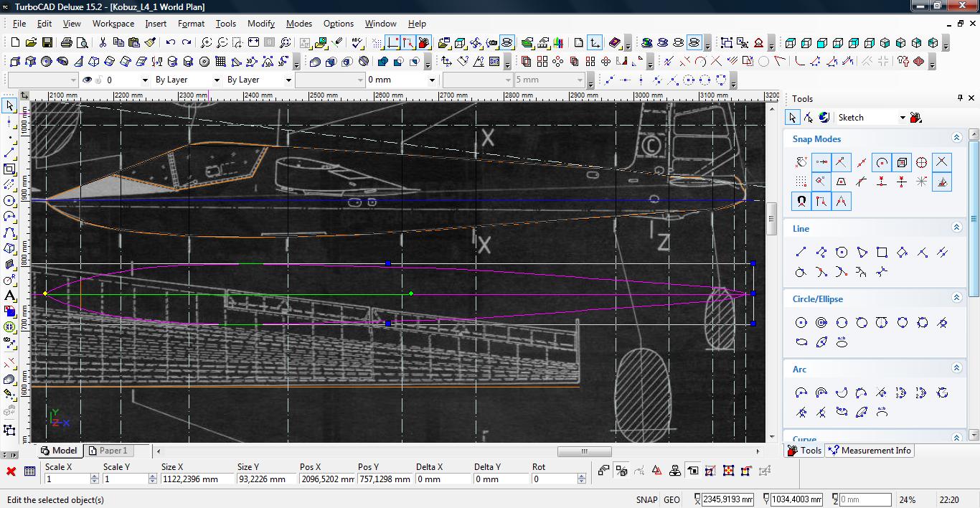
Task: Click GEO in the status bar
Action: pyautogui.click(x=672, y=500)
